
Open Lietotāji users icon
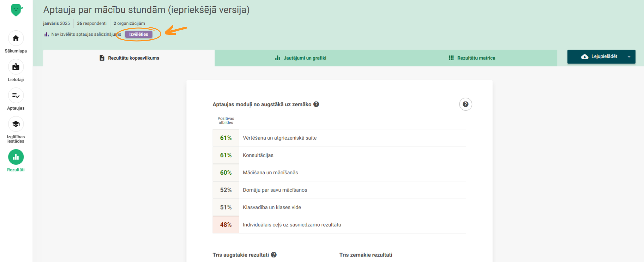(16, 67)
